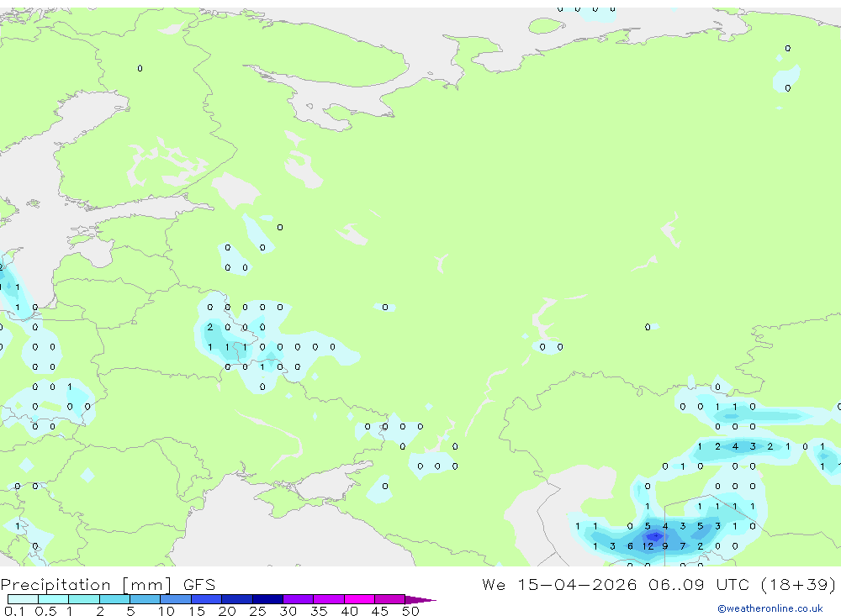This screenshot has width=841, height=616.
Task: Pick the 2–5 mm legend color swatch
Action: 114,599
